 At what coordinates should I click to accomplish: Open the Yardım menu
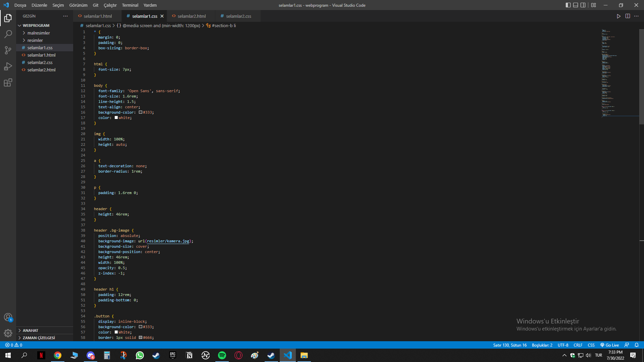click(x=150, y=5)
